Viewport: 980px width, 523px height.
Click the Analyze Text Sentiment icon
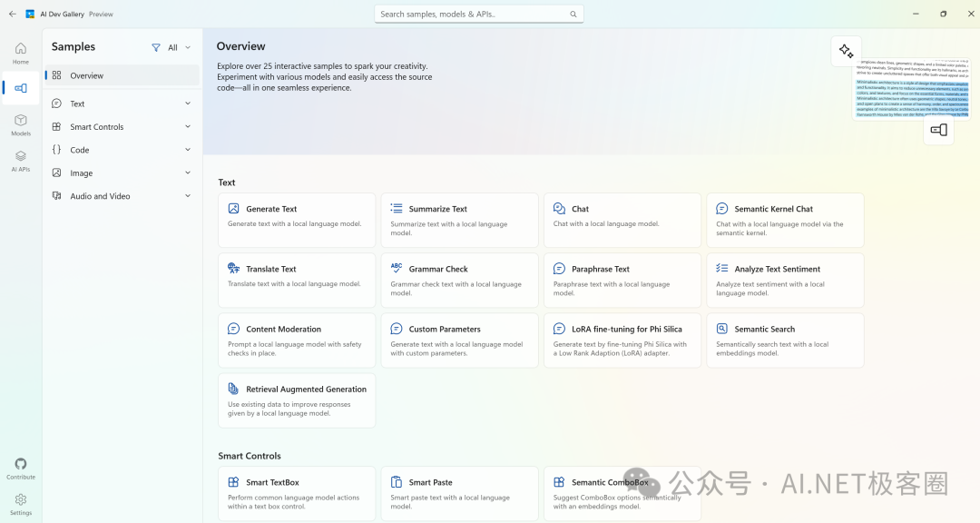(722, 268)
